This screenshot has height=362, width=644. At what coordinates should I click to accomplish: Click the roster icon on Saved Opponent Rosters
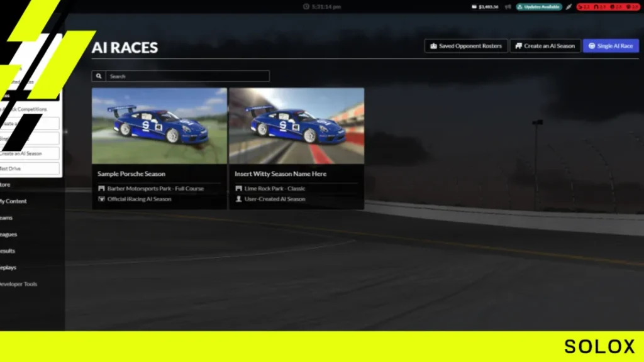[433, 46]
